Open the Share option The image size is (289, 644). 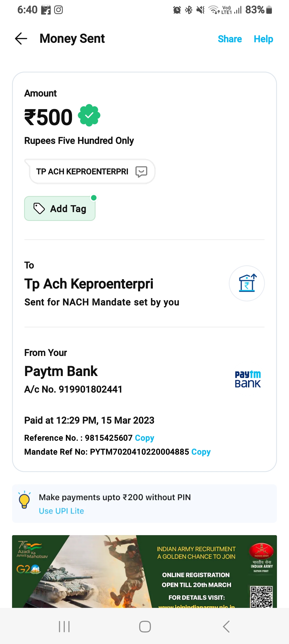click(x=230, y=39)
